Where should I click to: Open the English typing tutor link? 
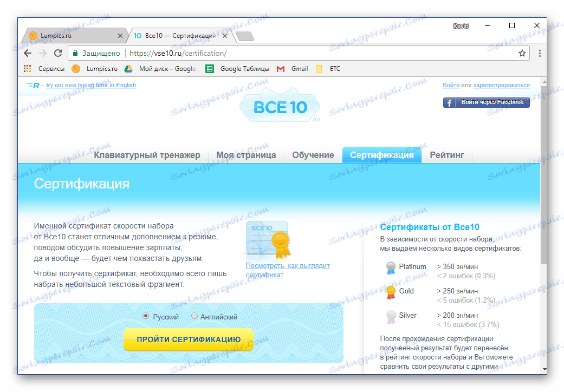[x=90, y=85]
